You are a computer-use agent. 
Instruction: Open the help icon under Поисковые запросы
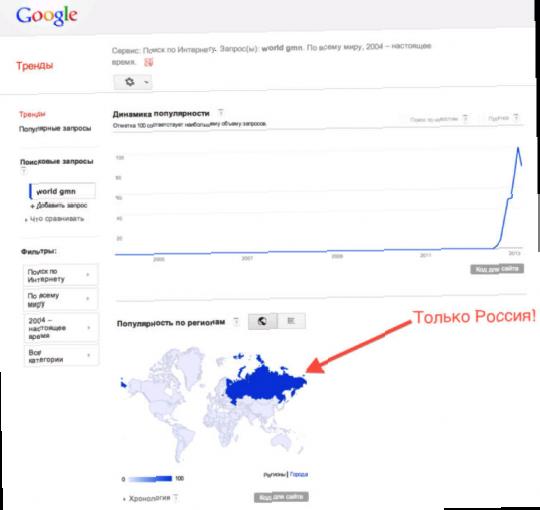pos(23,170)
